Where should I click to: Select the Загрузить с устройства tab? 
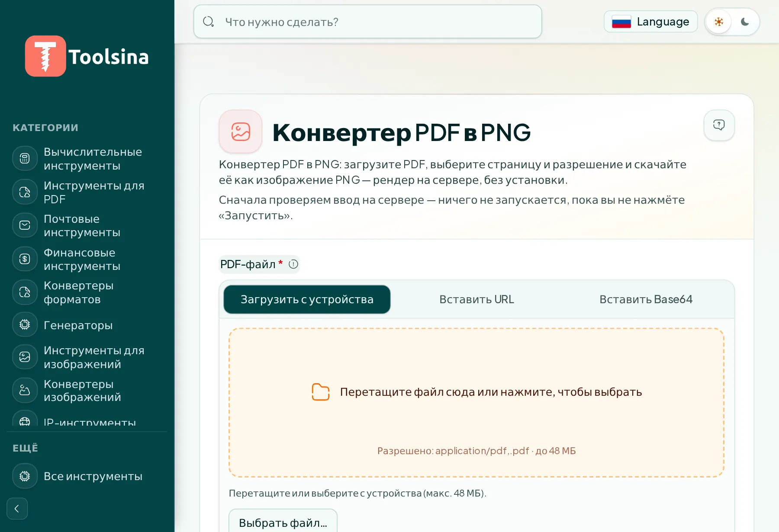[307, 299]
